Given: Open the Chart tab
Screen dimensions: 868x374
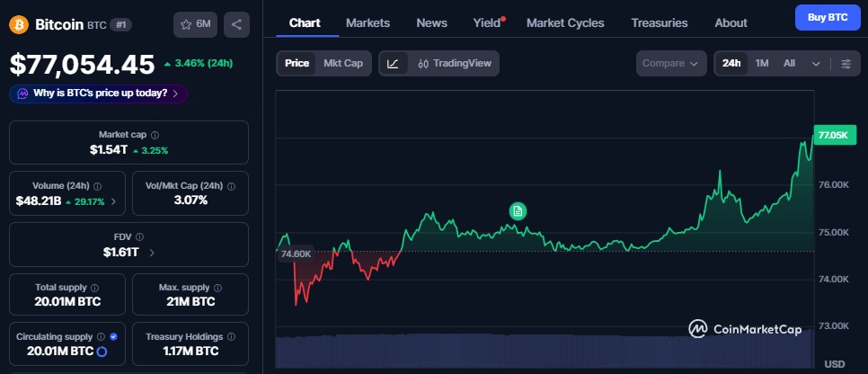Looking at the screenshot, I should pyautogui.click(x=305, y=22).
